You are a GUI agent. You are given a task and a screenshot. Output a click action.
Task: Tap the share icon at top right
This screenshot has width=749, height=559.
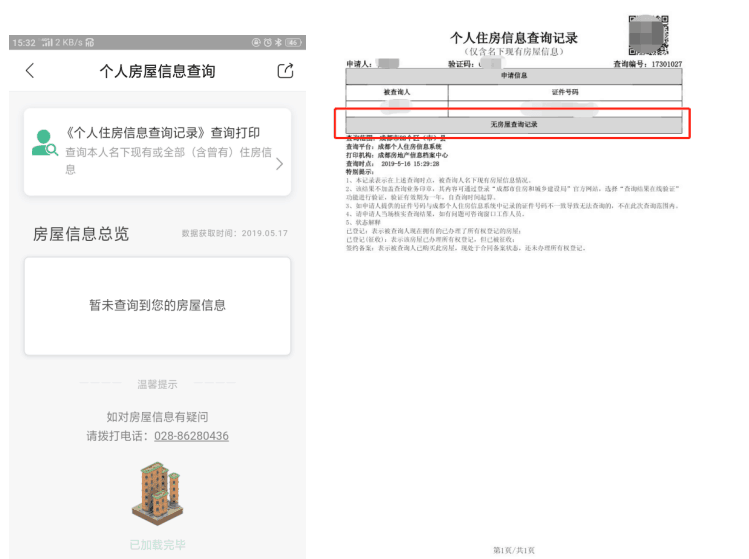pos(285,71)
